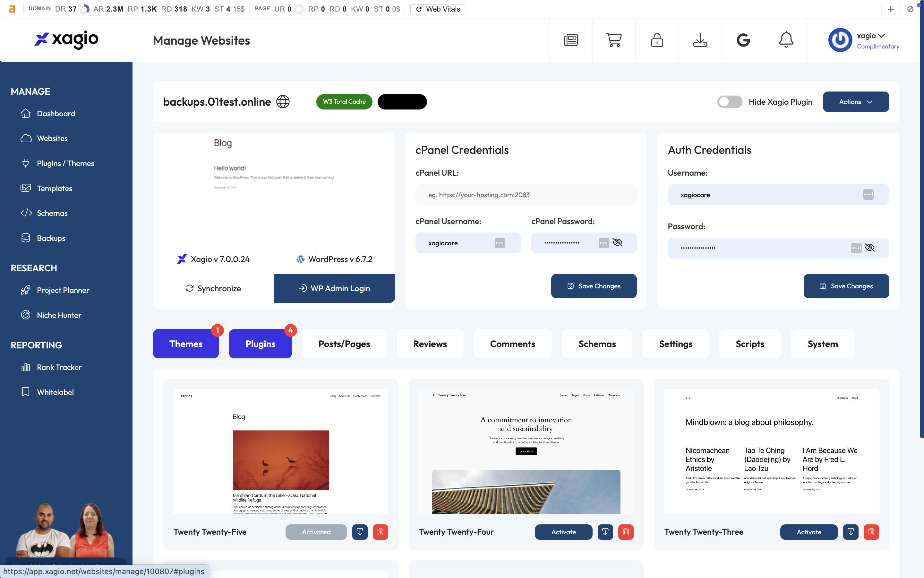The image size is (924, 578).
Task: Open Schemas in sidebar menu
Action: [52, 213]
